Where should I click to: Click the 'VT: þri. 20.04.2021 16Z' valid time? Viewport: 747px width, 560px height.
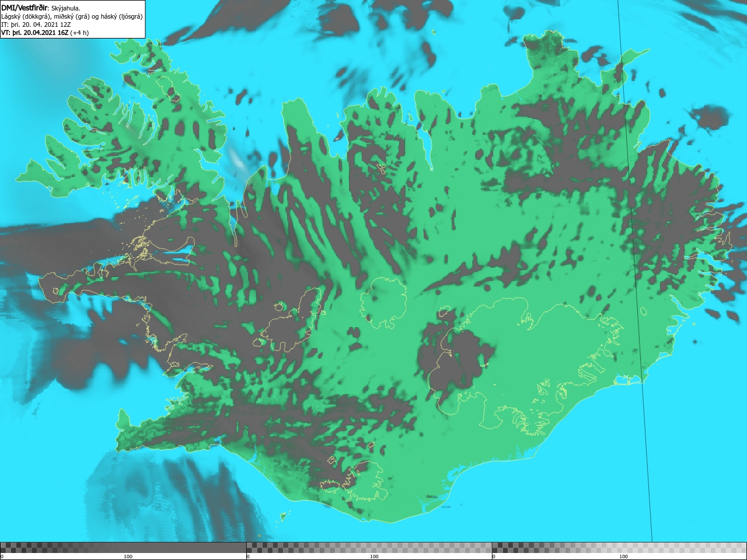tap(34, 33)
